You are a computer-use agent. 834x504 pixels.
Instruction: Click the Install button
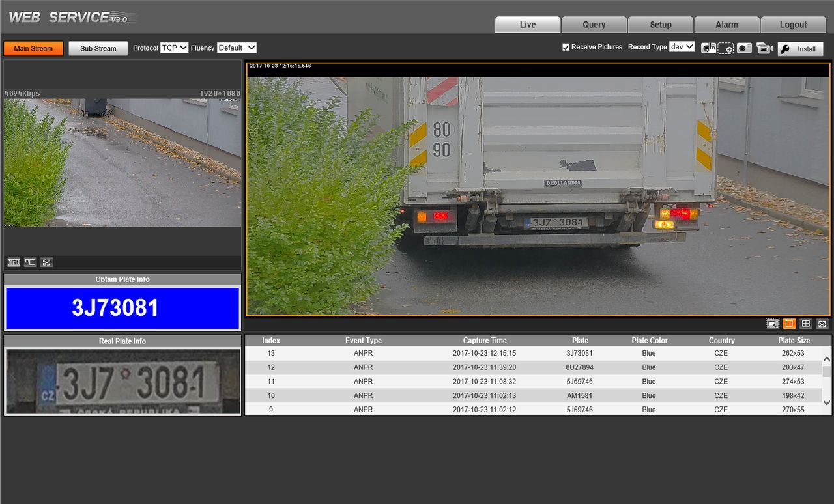(800, 49)
